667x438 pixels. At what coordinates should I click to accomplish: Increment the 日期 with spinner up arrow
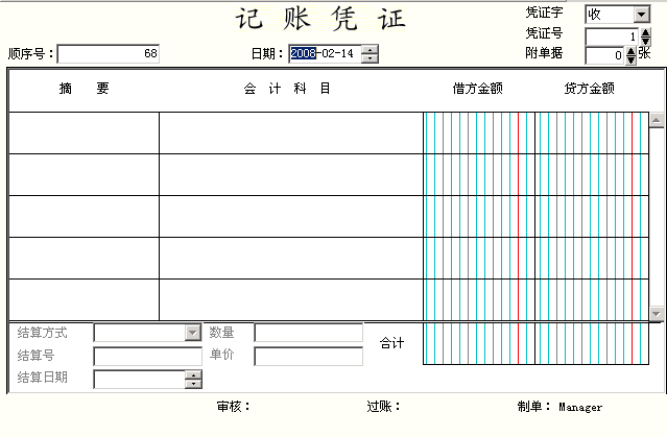(x=370, y=50)
